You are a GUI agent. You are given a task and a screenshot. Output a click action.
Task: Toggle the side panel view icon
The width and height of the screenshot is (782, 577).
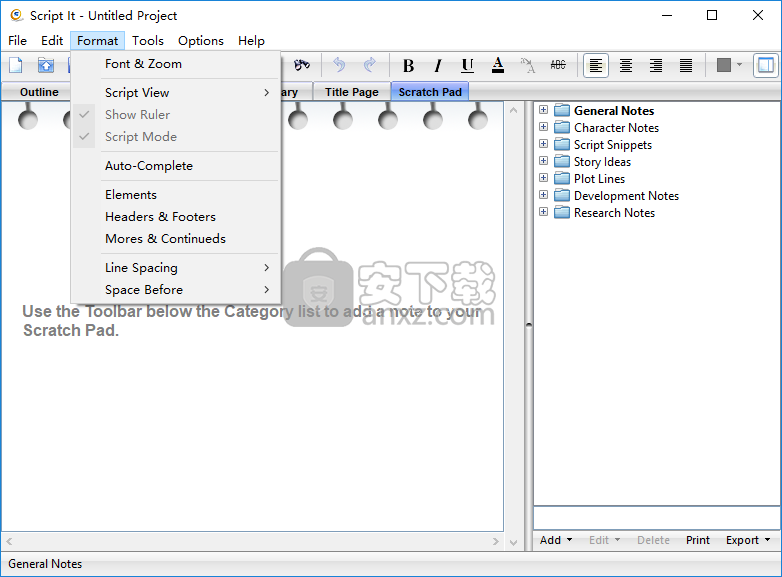(766, 65)
